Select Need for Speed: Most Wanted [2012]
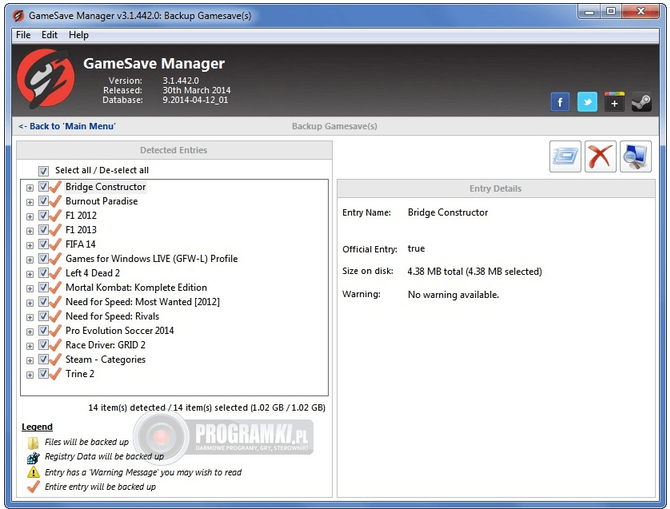670x509 pixels. click(143, 302)
